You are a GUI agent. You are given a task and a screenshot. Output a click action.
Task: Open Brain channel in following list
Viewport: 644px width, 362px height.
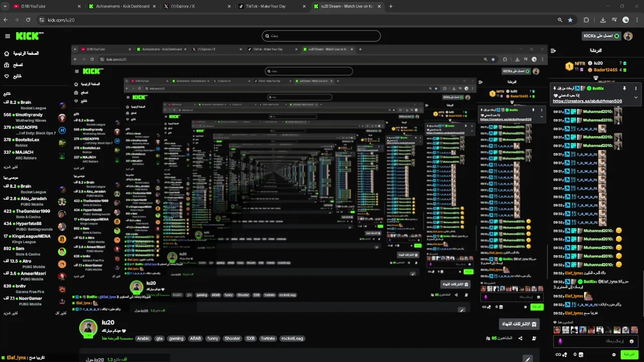click(34, 105)
